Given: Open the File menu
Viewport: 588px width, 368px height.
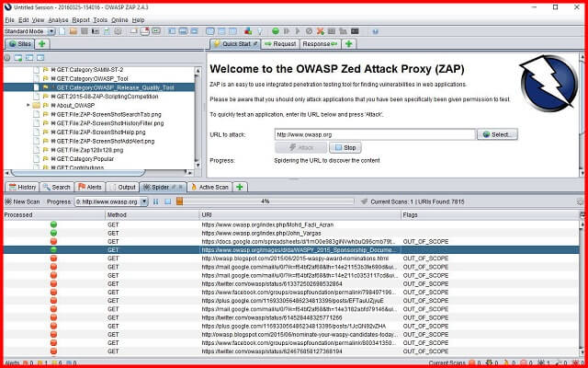Looking at the screenshot, I should click(x=9, y=20).
